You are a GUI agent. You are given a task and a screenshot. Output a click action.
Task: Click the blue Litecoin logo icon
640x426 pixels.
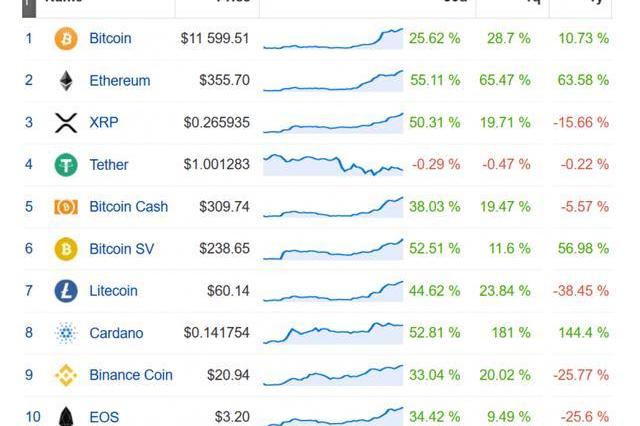(x=66, y=291)
